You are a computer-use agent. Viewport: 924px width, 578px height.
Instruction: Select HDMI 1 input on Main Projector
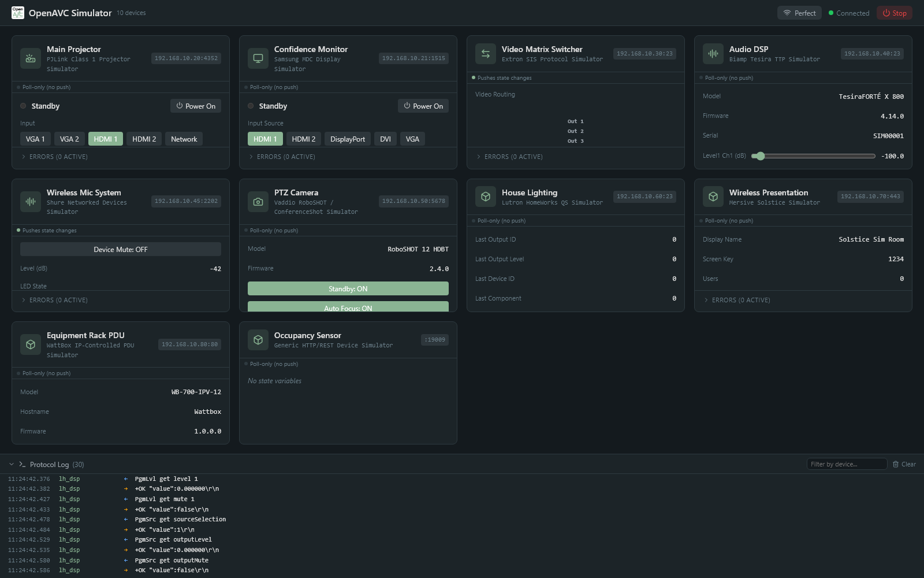click(106, 139)
